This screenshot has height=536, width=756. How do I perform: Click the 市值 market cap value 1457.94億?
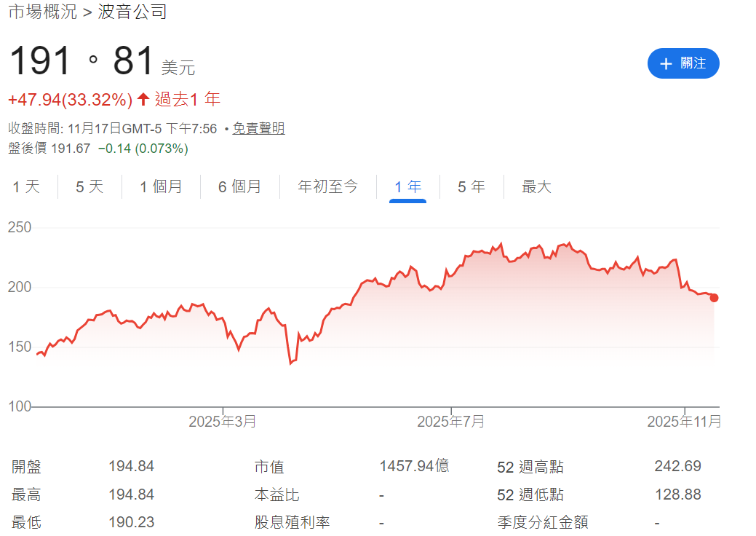point(414,467)
